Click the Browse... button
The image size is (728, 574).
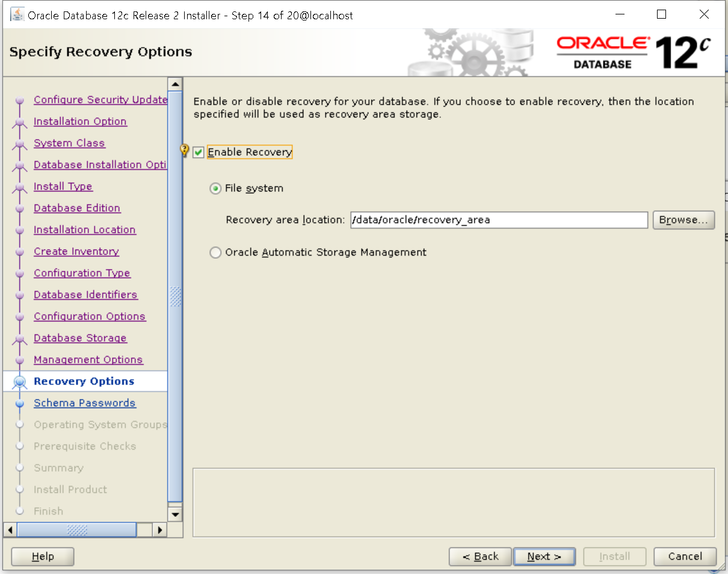click(683, 220)
